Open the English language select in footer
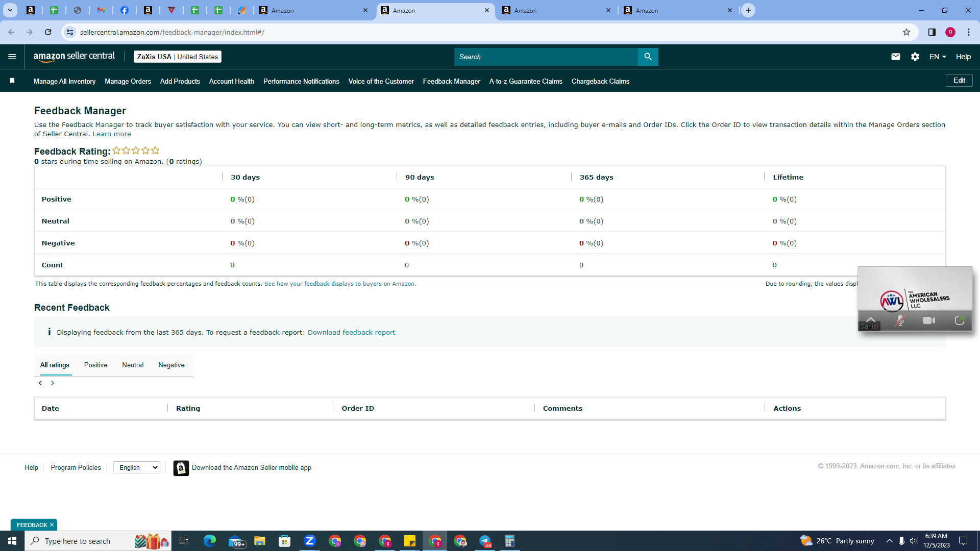Screen dimensions: 980x551 click(137, 467)
